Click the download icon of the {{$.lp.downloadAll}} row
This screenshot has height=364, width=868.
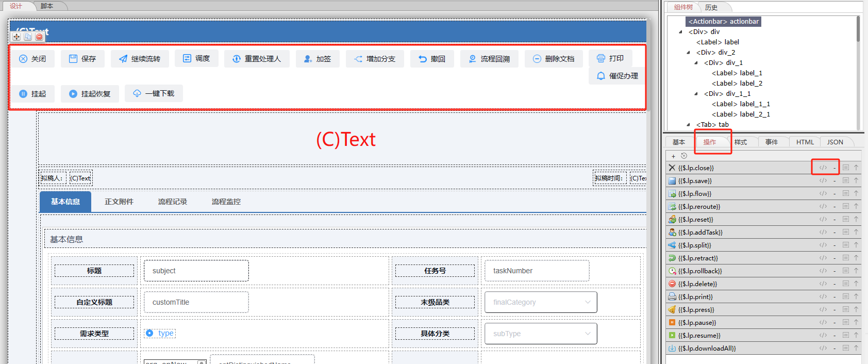click(672, 348)
